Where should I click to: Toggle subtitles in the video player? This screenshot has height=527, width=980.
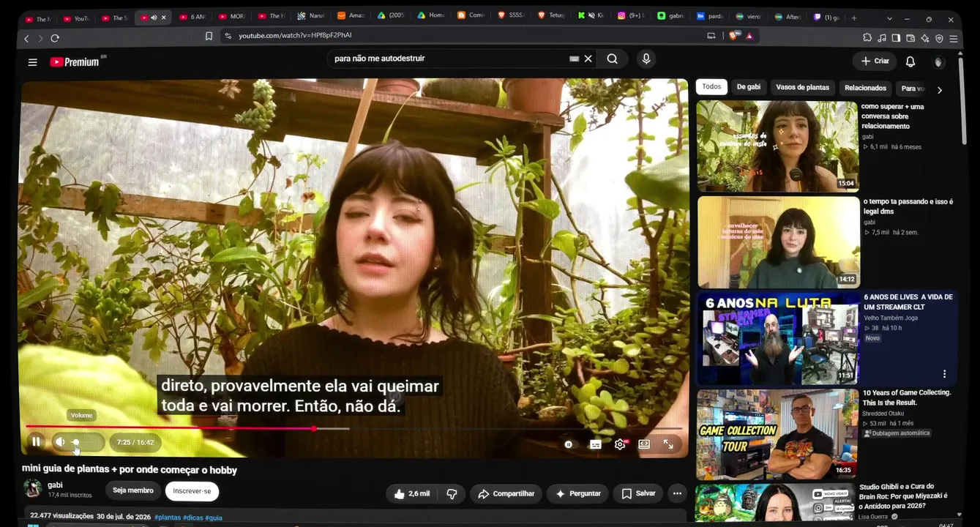point(596,444)
